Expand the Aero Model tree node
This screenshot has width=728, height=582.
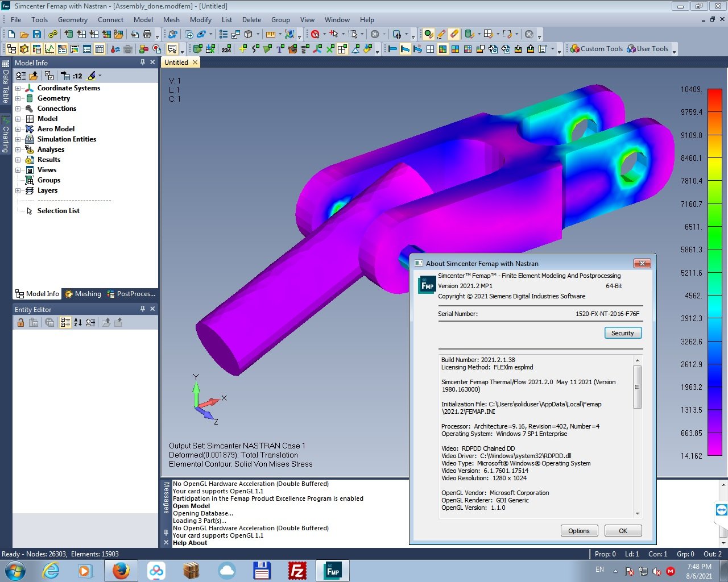(x=18, y=129)
